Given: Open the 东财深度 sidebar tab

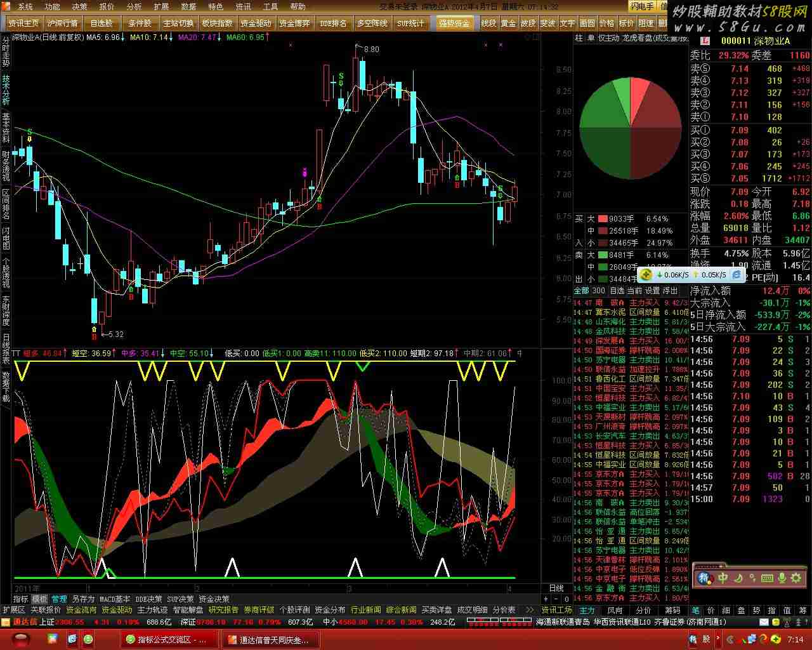Looking at the screenshot, I should tap(6, 310).
